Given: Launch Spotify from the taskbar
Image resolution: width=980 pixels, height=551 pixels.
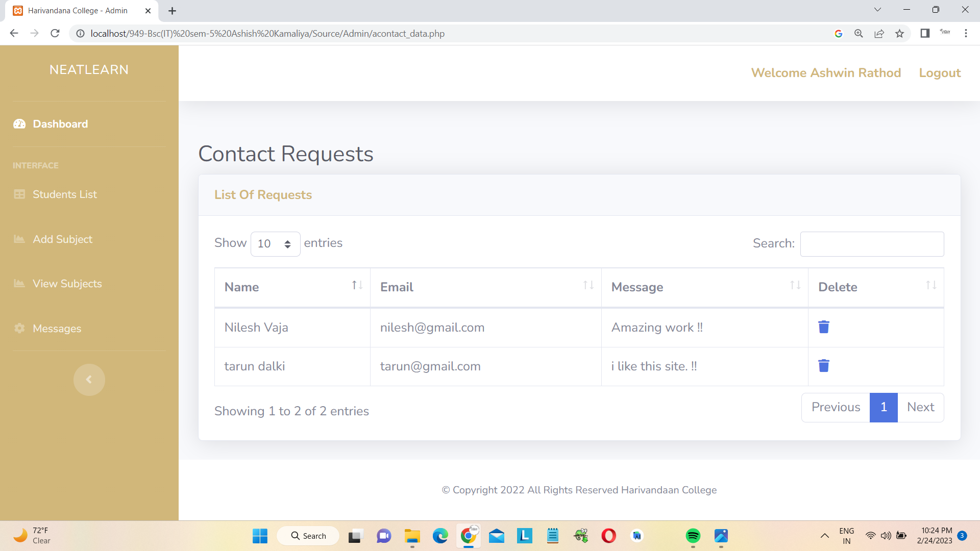Looking at the screenshot, I should (693, 536).
